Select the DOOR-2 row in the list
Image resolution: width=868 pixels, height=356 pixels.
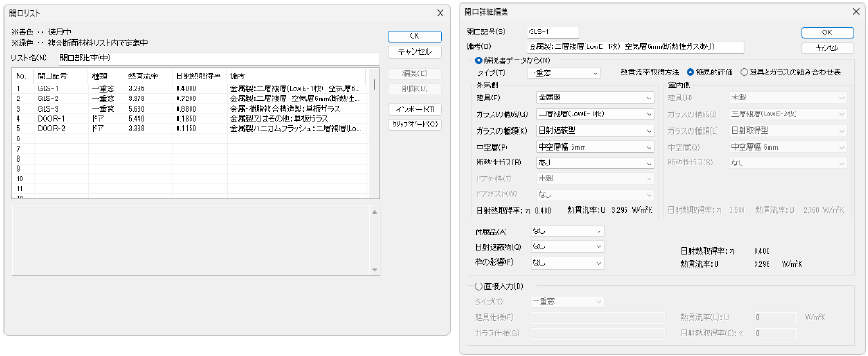(189, 128)
